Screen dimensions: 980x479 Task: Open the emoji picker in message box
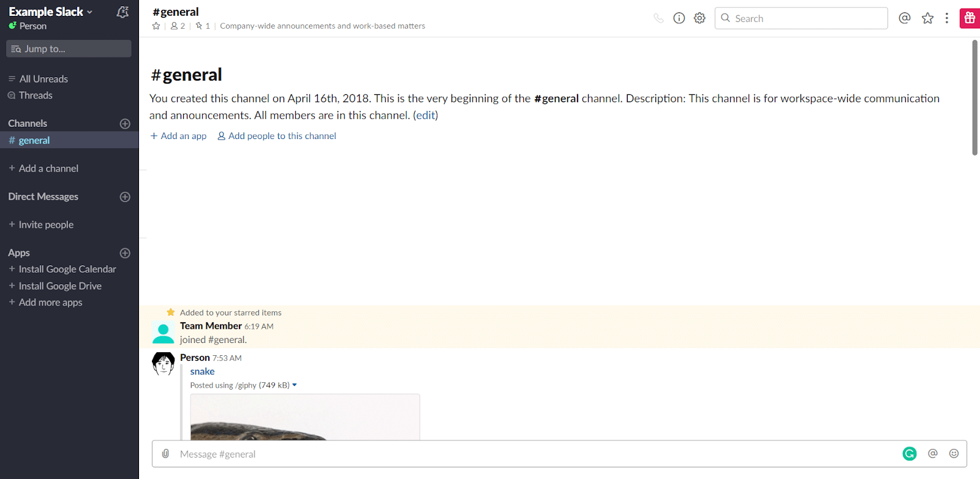[954, 454]
